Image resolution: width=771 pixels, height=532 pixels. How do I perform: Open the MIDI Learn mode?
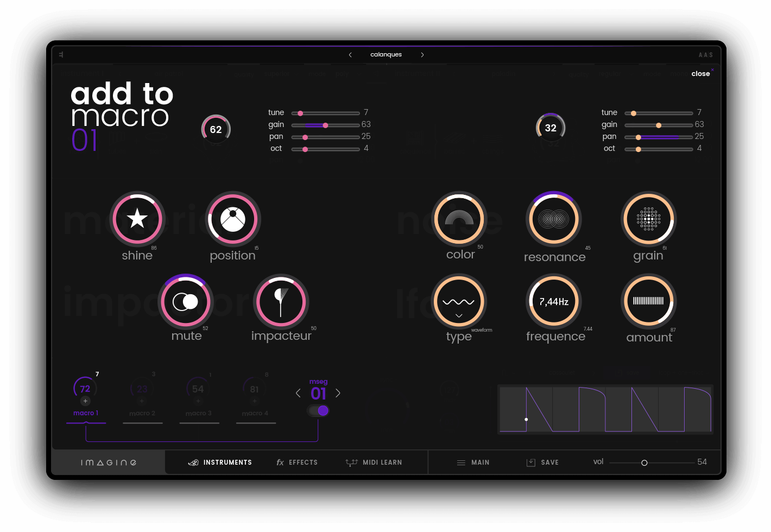(374, 463)
